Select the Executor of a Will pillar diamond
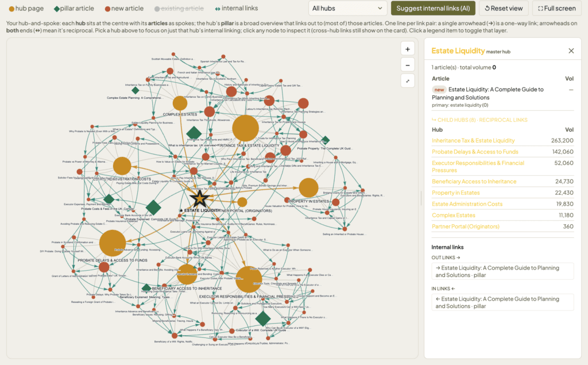The image size is (588, 365). click(x=263, y=319)
